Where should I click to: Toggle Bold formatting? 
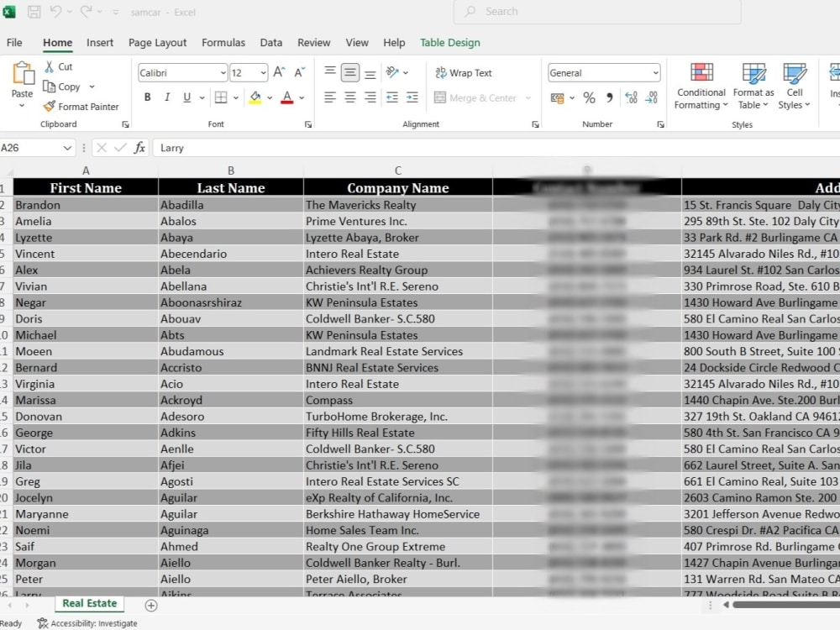click(147, 97)
